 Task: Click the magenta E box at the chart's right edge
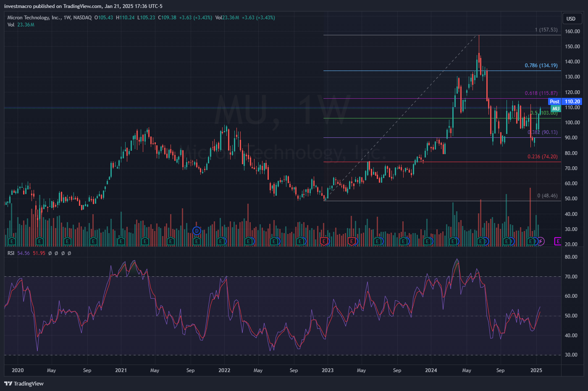tap(558, 241)
